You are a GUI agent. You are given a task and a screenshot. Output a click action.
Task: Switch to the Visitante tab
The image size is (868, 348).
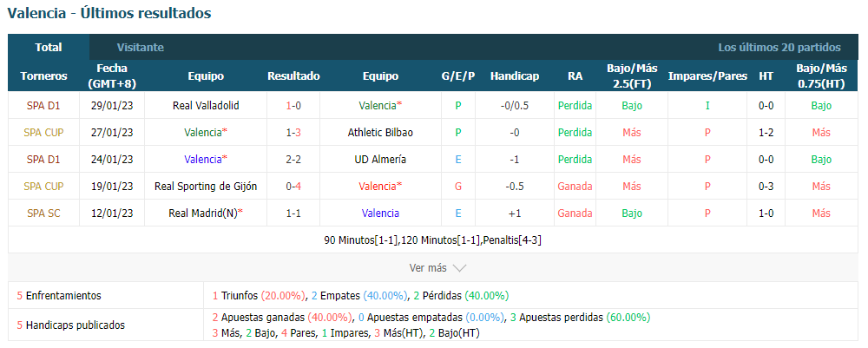[x=140, y=48]
